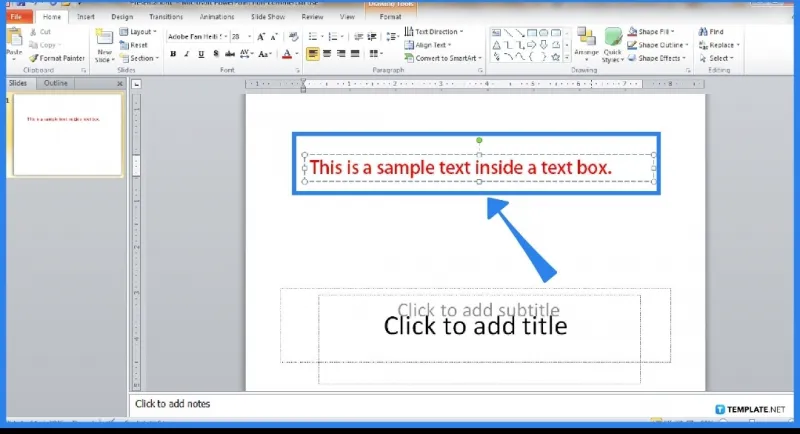800x434 pixels.
Task: Toggle Underline formatting
Action: click(x=201, y=54)
